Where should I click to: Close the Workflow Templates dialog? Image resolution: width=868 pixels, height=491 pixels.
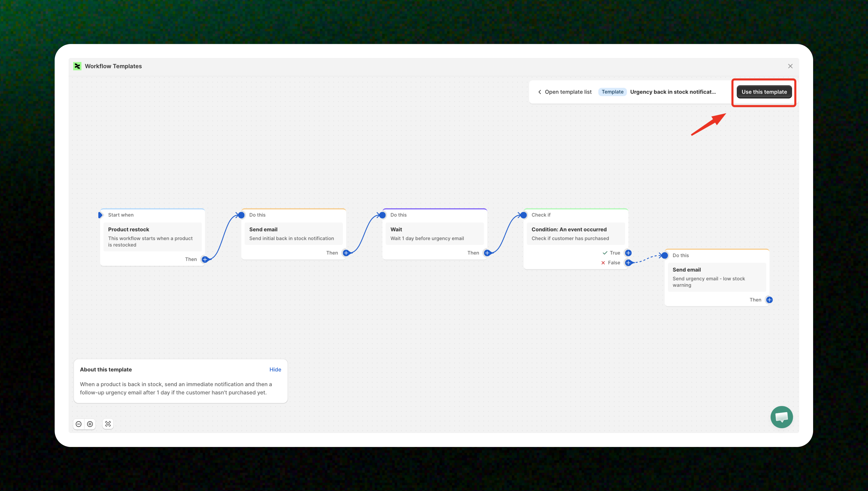[x=790, y=66]
